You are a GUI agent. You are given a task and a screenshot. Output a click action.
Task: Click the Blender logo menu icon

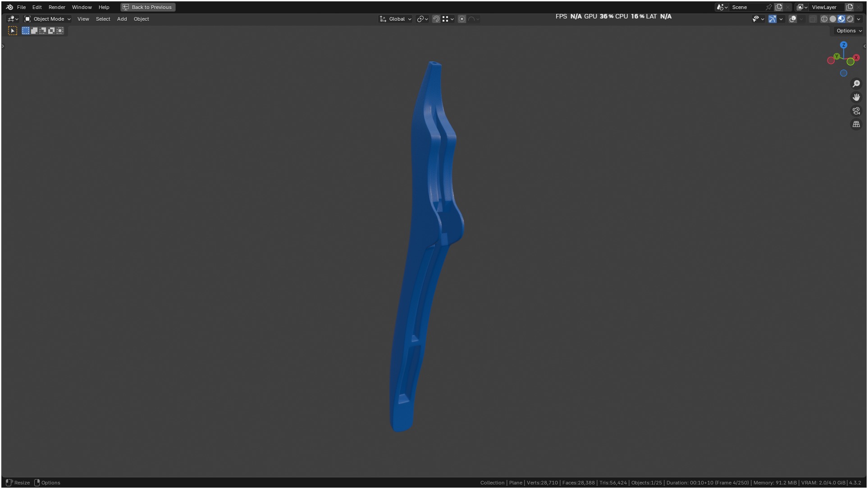[x=9, y=7]
